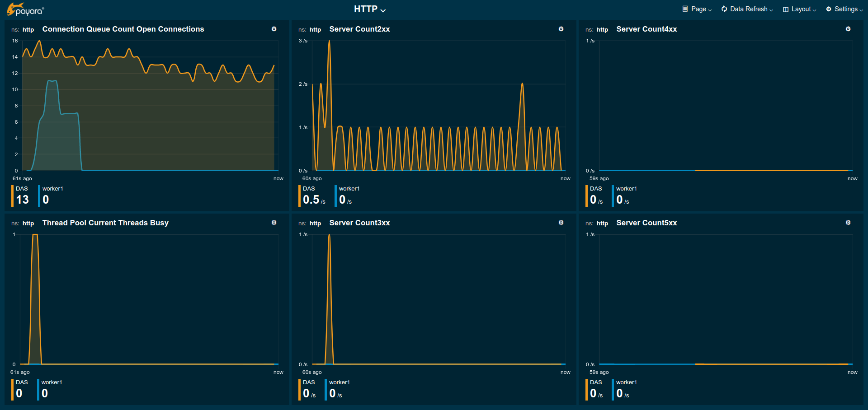868x410 pixels.
Task: Click '61s ago' label under Connection Queue chart
Action: pyautogui.click(x=22, y=178)
